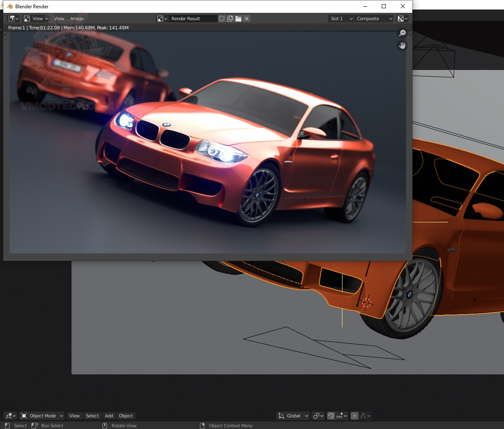Open the image browse dropdown icon
Screen dimensions: 504x429
[x=162, y=19]
